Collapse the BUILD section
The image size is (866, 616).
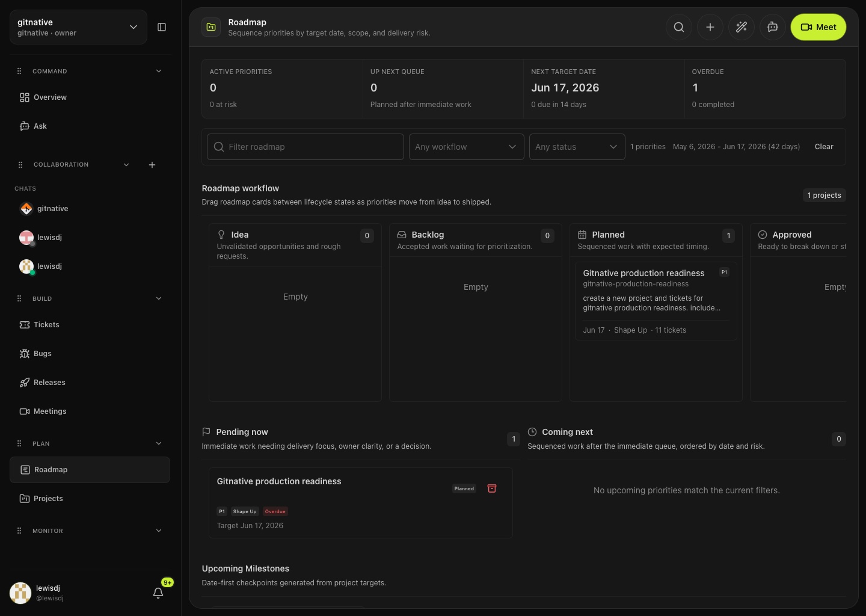point(159,298)
